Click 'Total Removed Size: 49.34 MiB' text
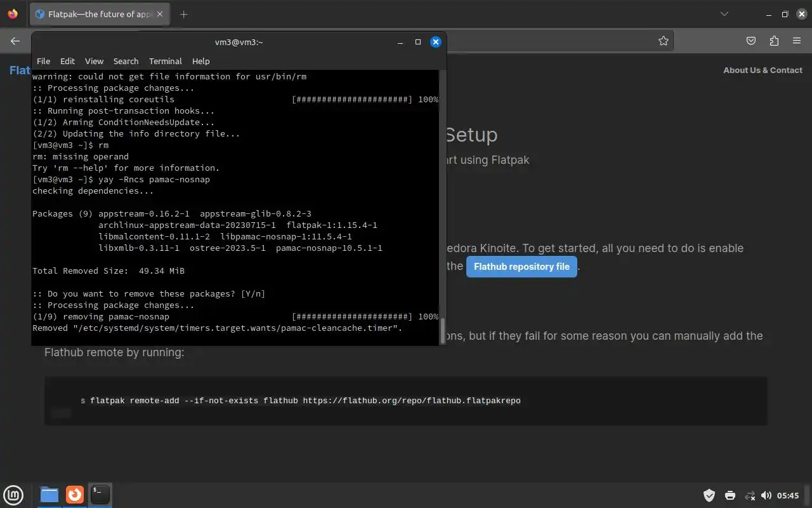 108,271
